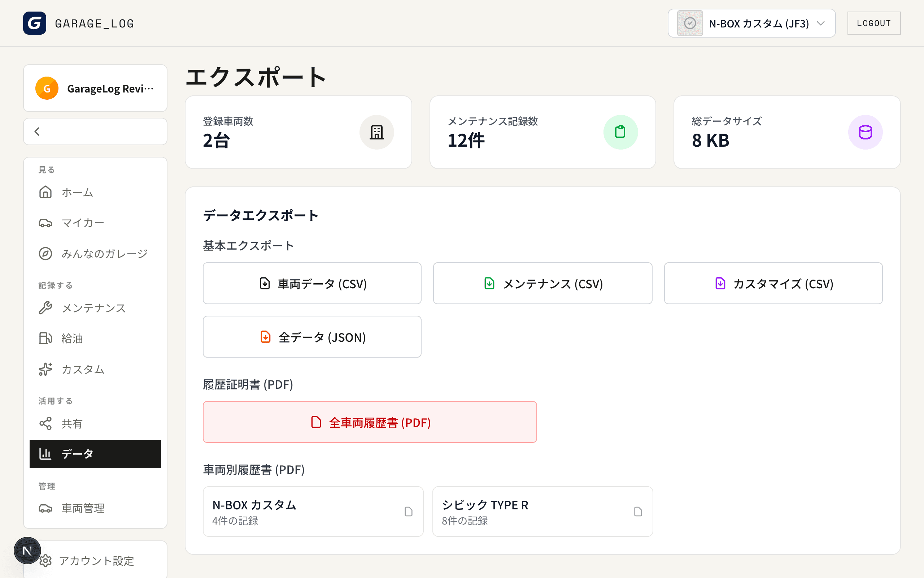924x578 pixels.
Task: Click the orange G user avatar
Action: pos(47,88)
